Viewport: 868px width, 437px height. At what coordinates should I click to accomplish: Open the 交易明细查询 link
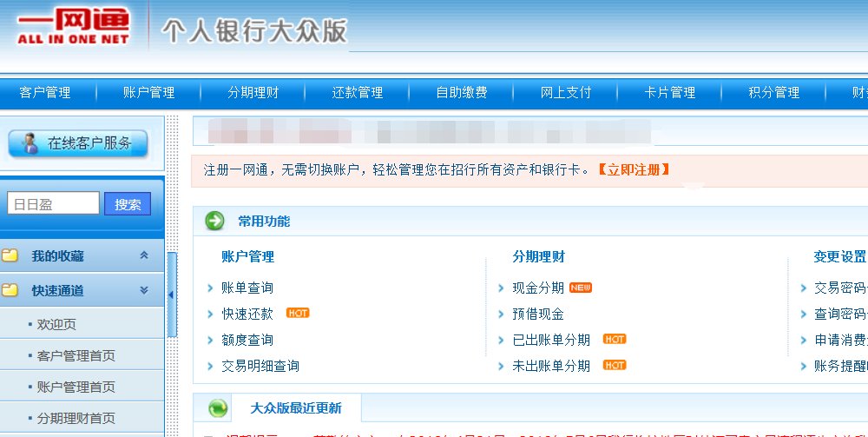[260, 366]
